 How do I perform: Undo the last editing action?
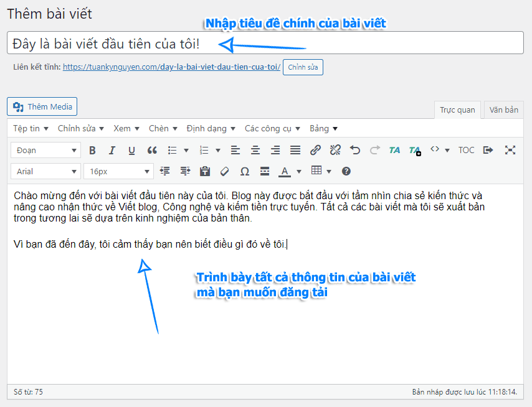(x=354, y=150)
